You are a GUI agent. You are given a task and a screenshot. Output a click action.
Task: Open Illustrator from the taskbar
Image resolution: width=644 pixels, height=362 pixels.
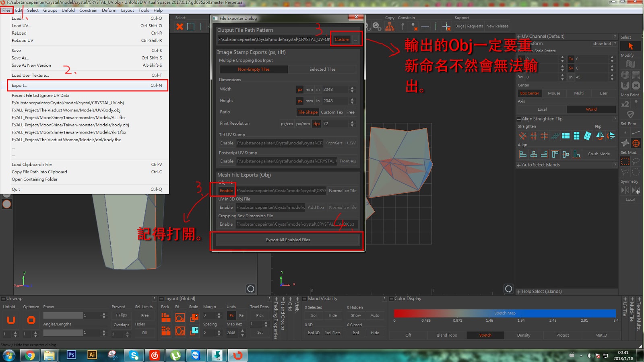click(x=92, y=355)
